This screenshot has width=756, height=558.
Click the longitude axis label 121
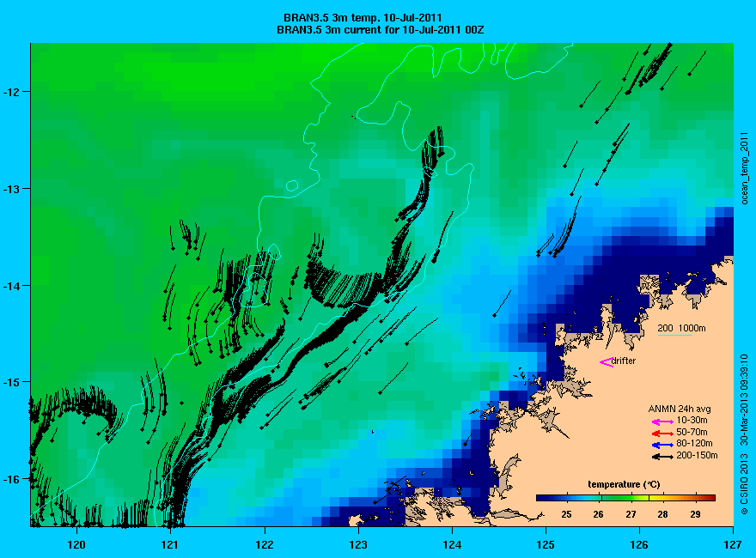coord(170,545)
